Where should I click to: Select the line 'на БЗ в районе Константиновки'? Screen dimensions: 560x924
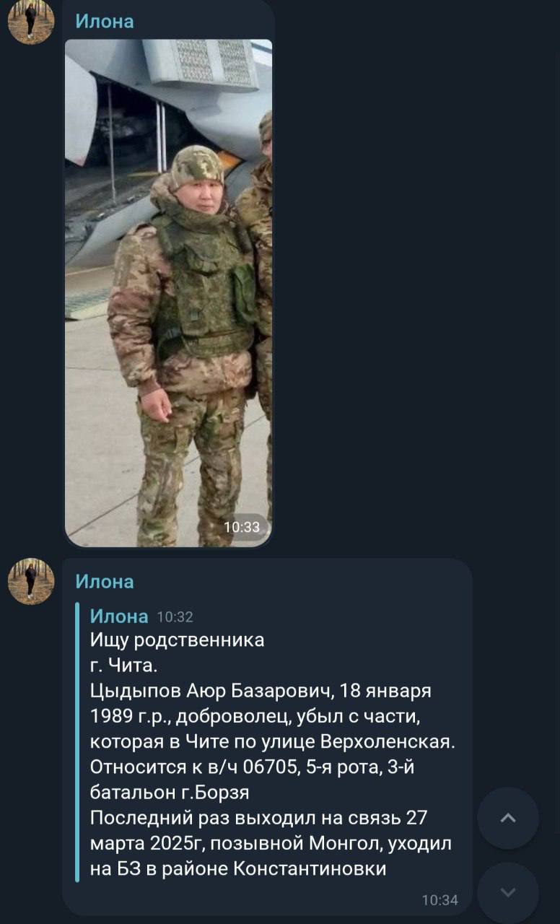pos(238,870)
